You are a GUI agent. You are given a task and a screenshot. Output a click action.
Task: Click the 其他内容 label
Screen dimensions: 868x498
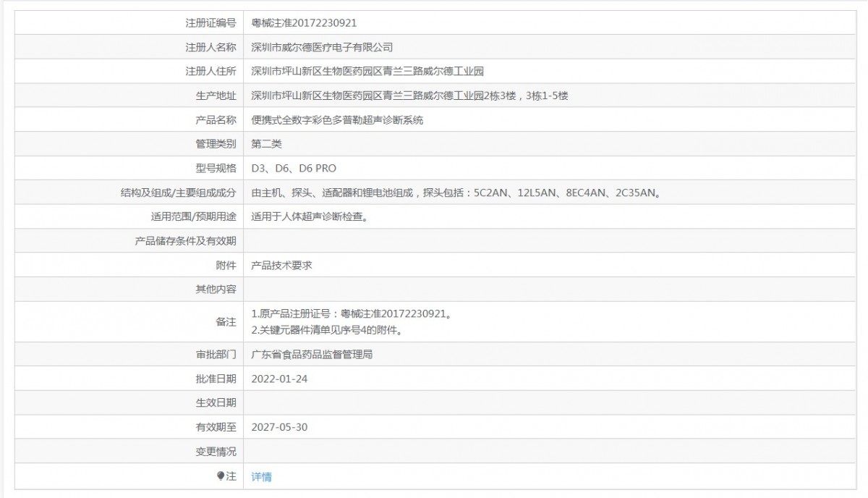point(216,290)
